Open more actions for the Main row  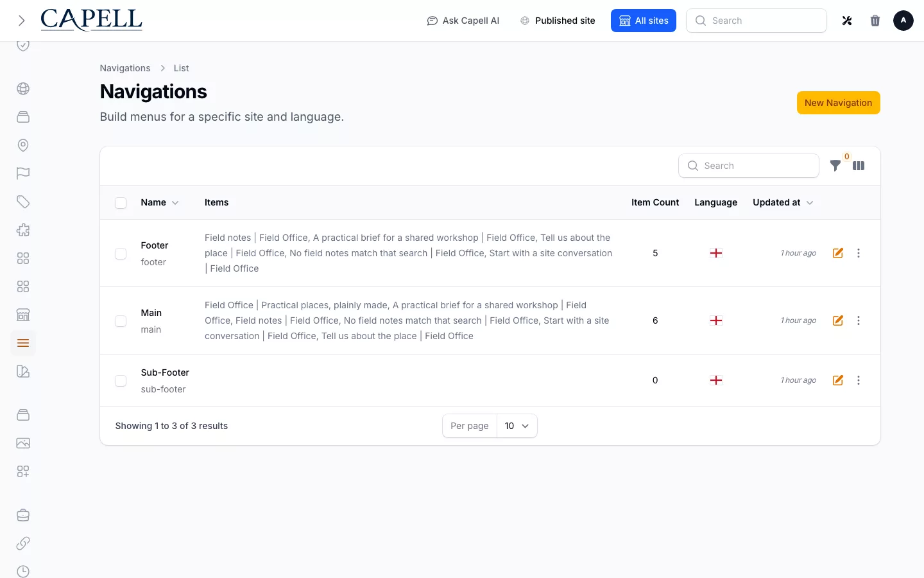point(859,320)
